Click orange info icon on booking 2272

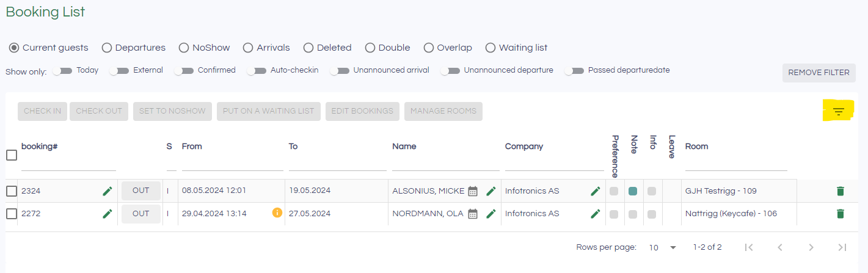click(x=277, y=213)
